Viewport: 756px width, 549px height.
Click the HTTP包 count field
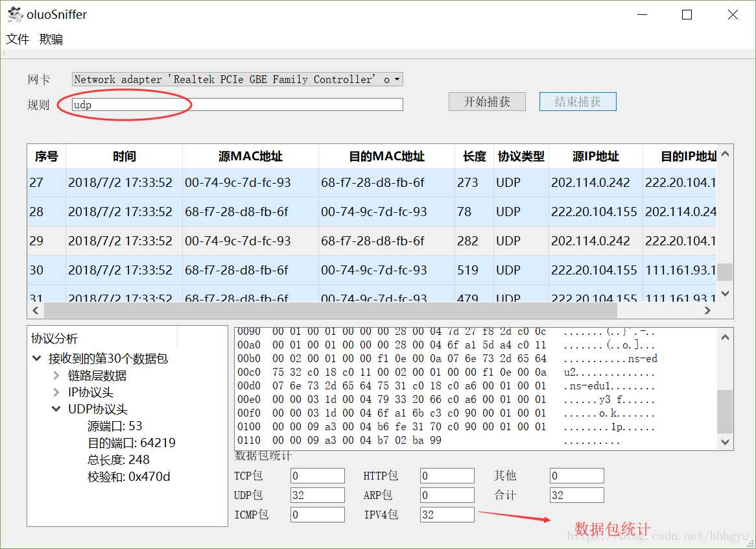coord(447,476)
